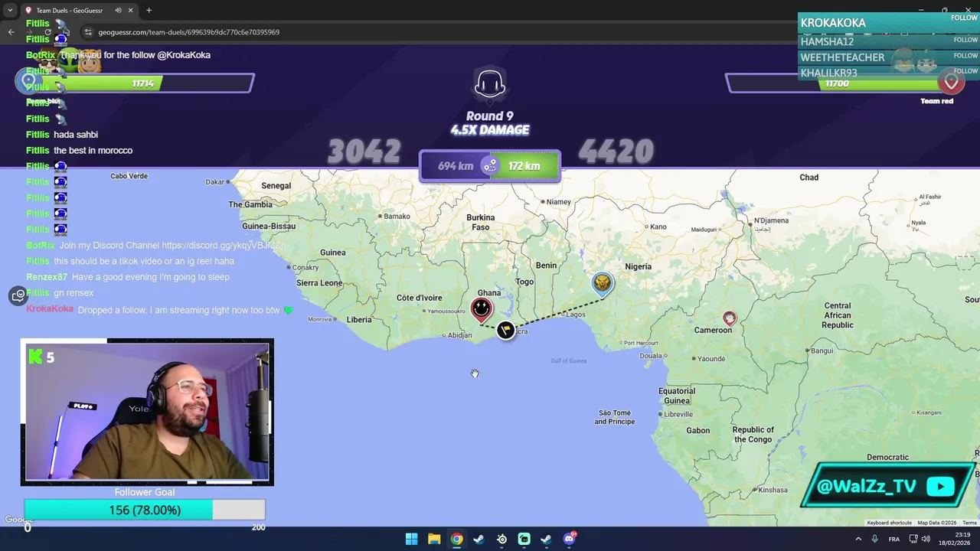980x551 pixels.
Task: Click the Keyboard shortcuts map link
Action: point(889,523)
